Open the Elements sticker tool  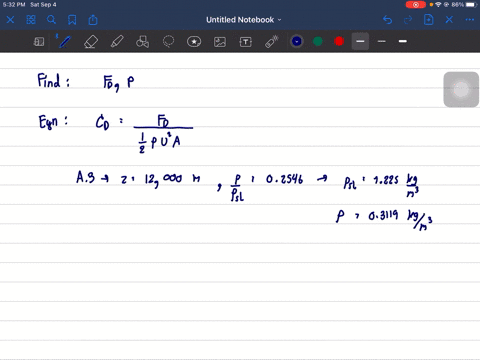tap(194, 42)
